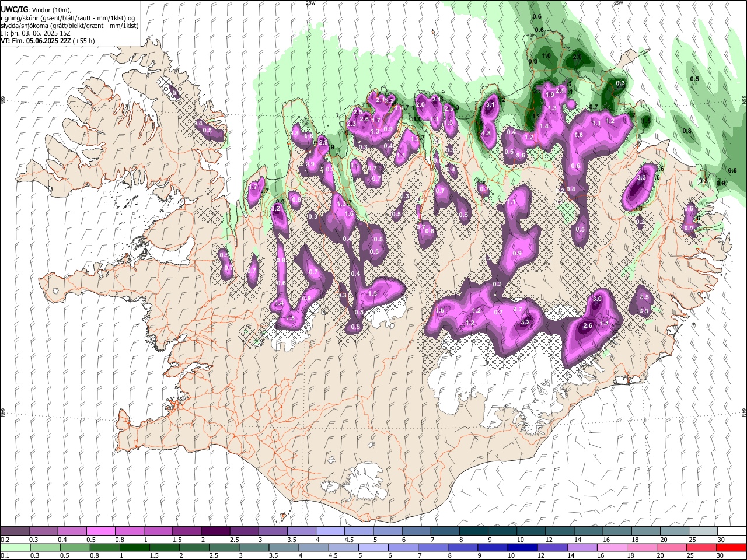The width and height of the screenshot is (747, 560).
Task: Click the '15W' longitude label at top
Action: pos(618,3)
